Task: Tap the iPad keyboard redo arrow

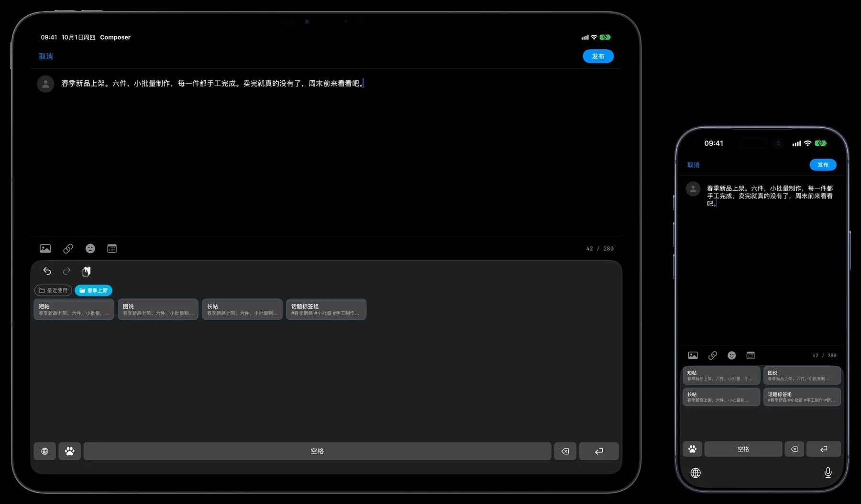Action: 66,271
